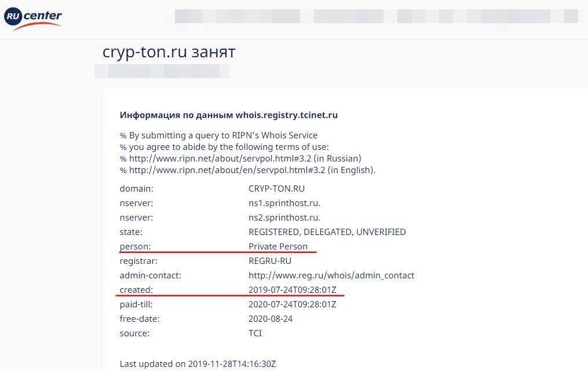Viewport: 588px width, 371px height.
Task: Click the "REGISTERED, DELEGATED, UNVERIFIED" state value
Action: click(x=327, y=232)
